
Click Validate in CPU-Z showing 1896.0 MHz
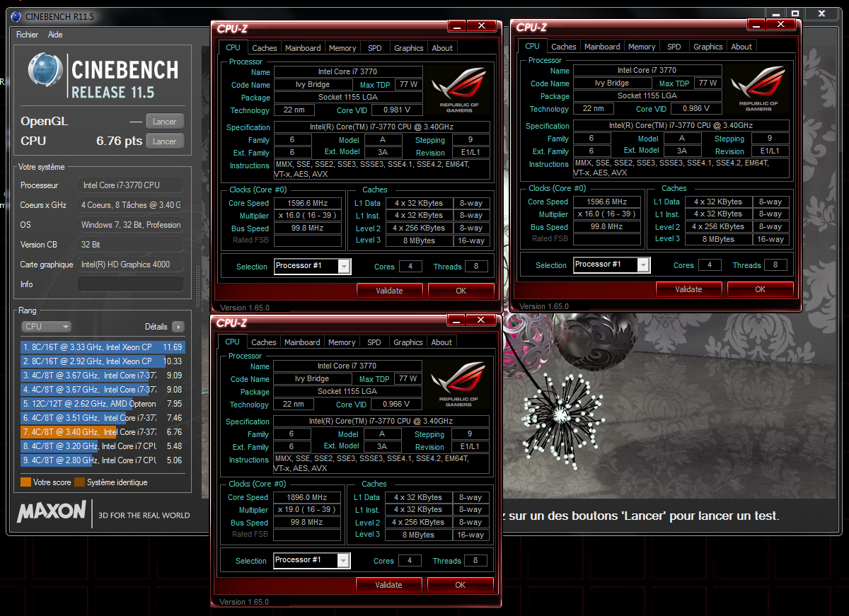388,585
